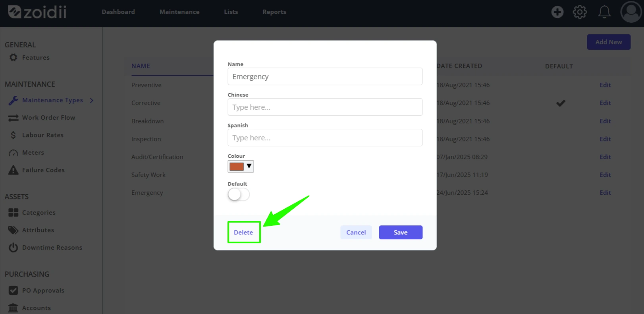
Task: Open Failure Codes settings
Action: coord(43,170)
